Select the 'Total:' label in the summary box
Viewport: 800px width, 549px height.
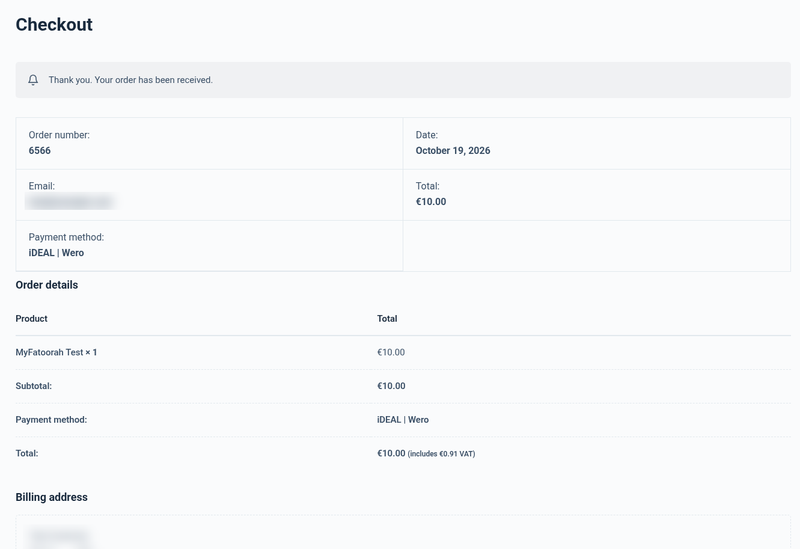point(428,186)
